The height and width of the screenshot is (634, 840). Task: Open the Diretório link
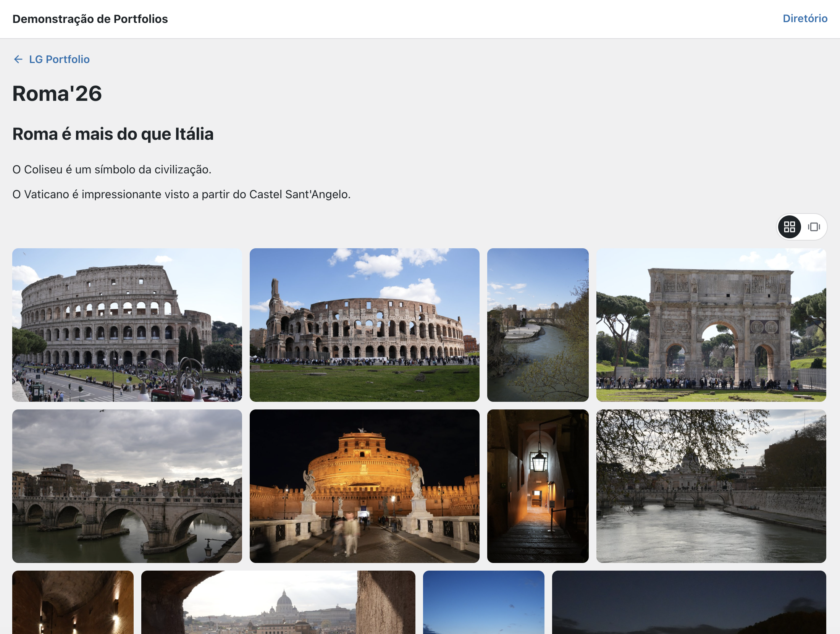tap(805, 18)
